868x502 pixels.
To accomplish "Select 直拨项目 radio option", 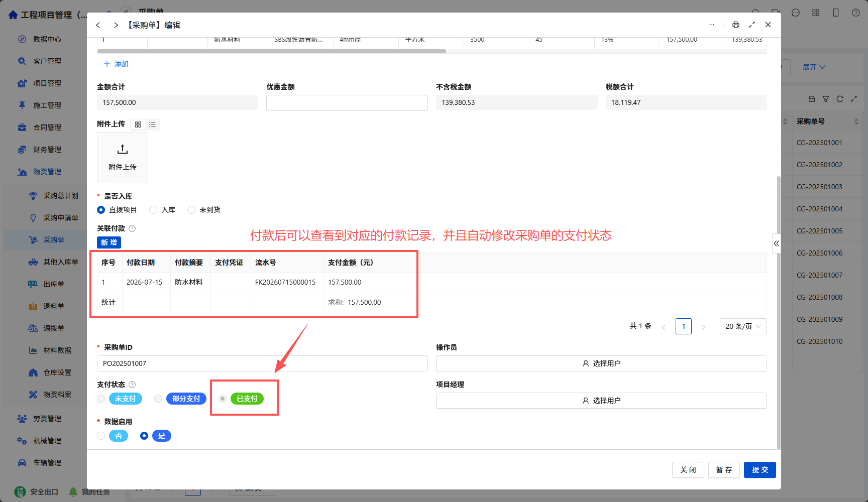I will tap(101, 210).
